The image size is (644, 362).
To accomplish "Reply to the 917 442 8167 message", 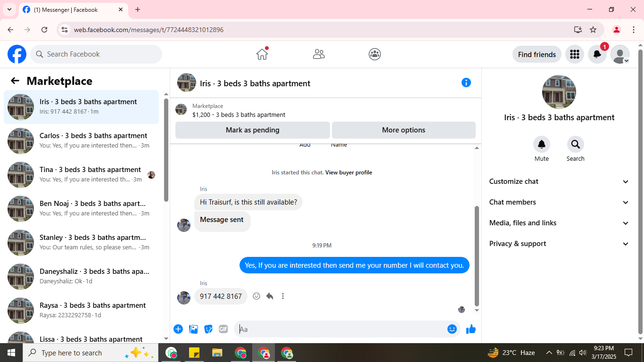I will tap(270, 296).
